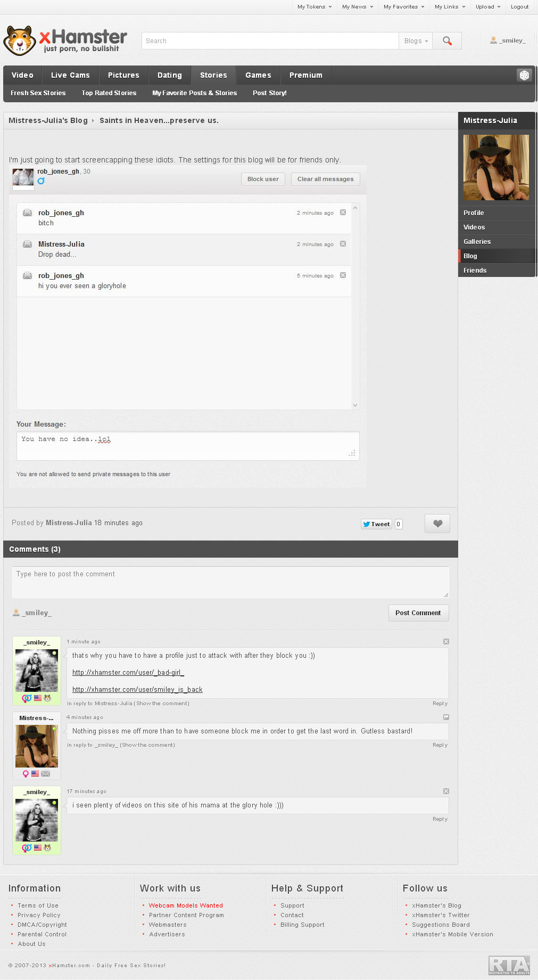Screen dimensions: 538x980
Task: Open the Pictures tab
Action: [123, 75]
